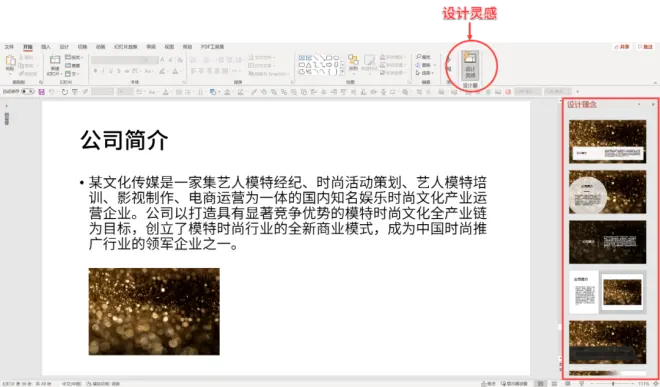Image resolution: width=660 pixels, height=387 pixels.
Task: Click the Undo arrow icon
Action: tap(51, 92)
